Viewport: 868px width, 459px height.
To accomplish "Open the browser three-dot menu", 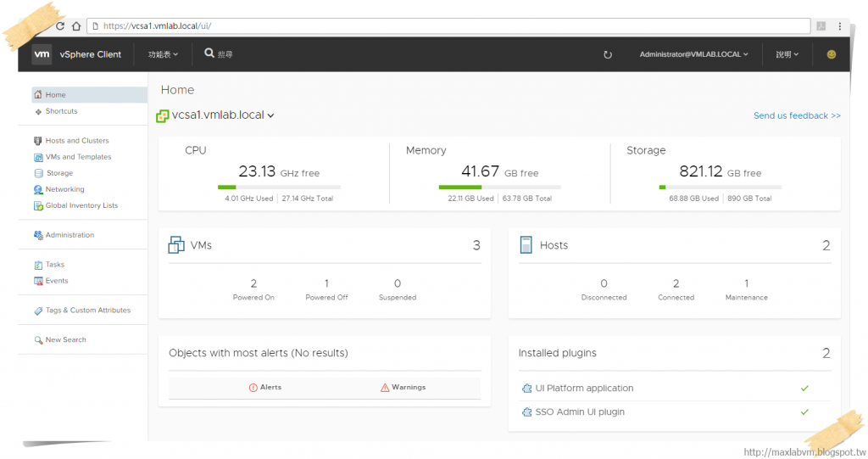I will pos(840,26).
